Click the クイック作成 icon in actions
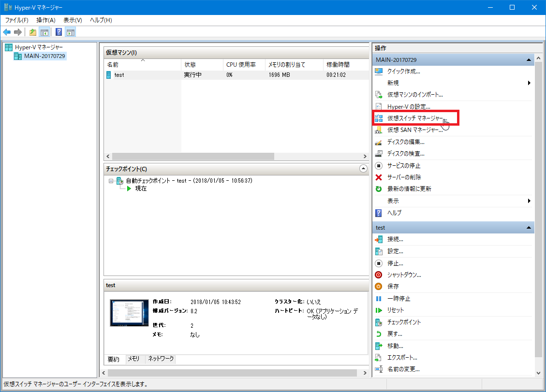The image size is (546, 392). click(x=379, y=72)
